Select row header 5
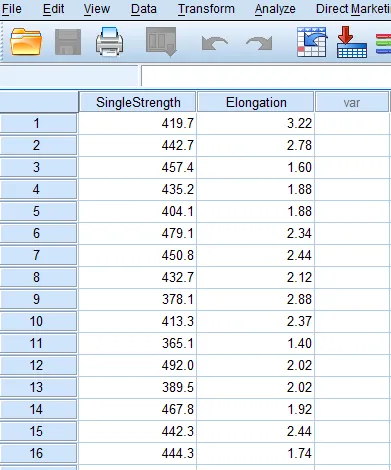Image resolution: width=391 pixels, height=470 pixels. coord(38,211)
